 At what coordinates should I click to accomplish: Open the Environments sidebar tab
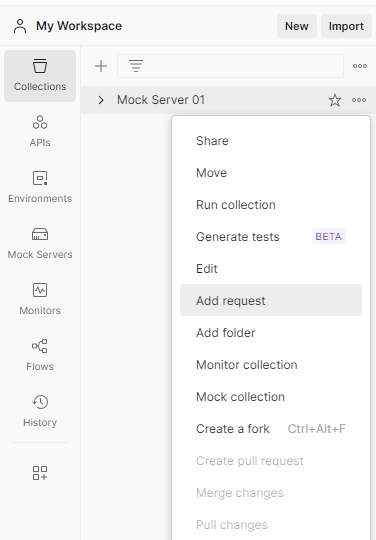coord(40,187)
